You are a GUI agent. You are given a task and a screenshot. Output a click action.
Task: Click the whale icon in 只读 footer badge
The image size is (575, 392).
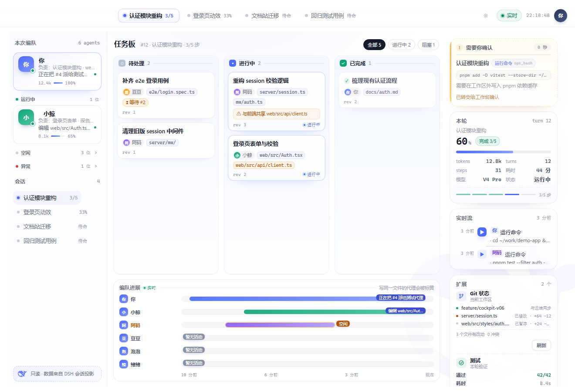(22, 374)
